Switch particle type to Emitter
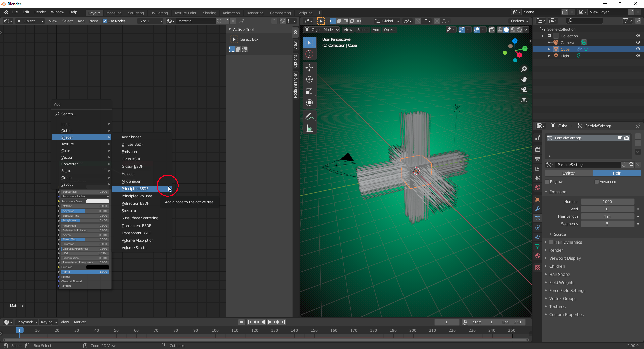 tap(568, 173)
